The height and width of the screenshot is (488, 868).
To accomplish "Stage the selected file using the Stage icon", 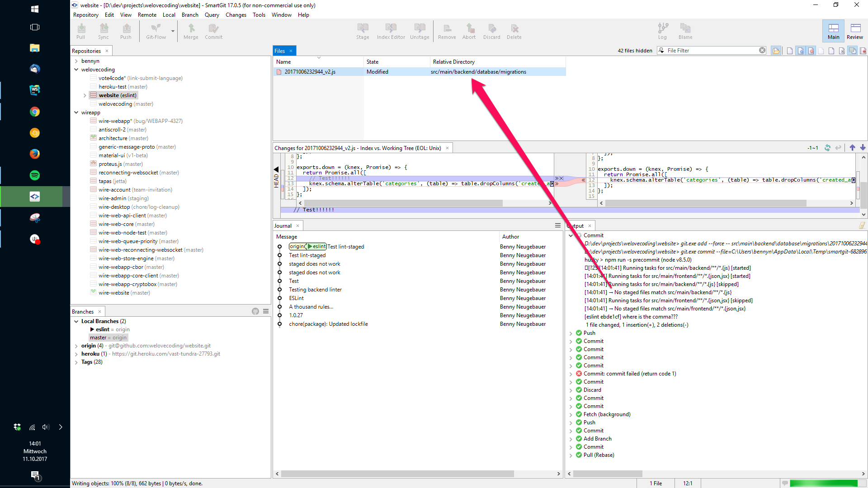I will (x=363, y=31).
